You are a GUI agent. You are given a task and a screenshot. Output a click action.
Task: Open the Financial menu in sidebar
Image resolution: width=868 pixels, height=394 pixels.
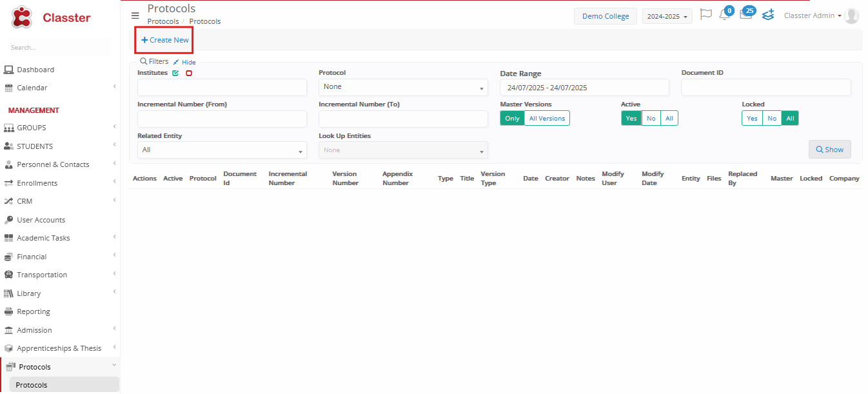32,257
